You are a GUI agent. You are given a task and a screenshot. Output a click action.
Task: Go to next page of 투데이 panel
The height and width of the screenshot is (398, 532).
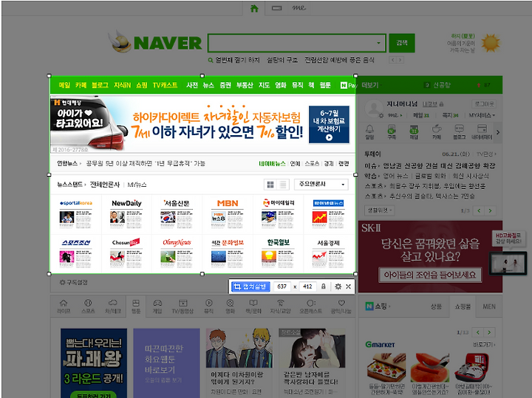[491, 210]
